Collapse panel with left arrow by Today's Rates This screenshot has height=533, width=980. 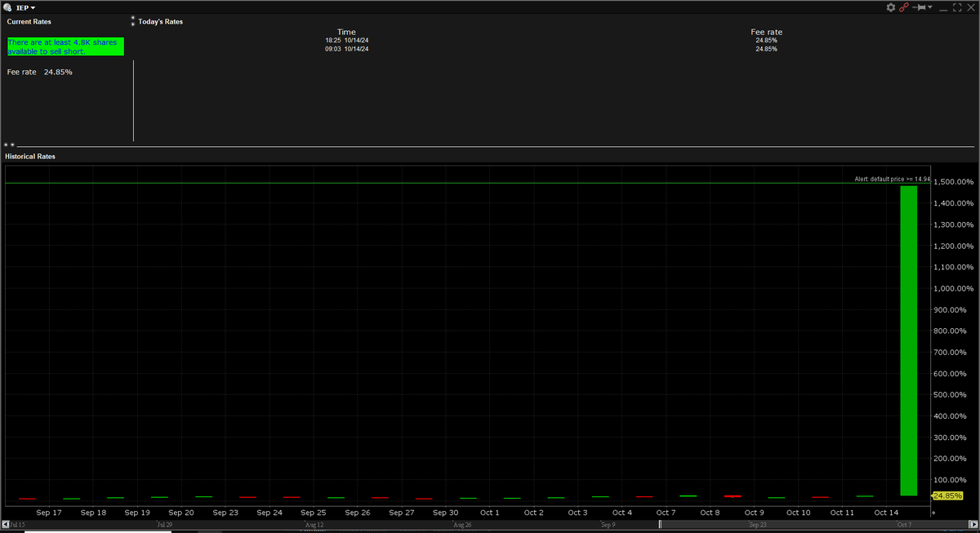pos(133,17)
